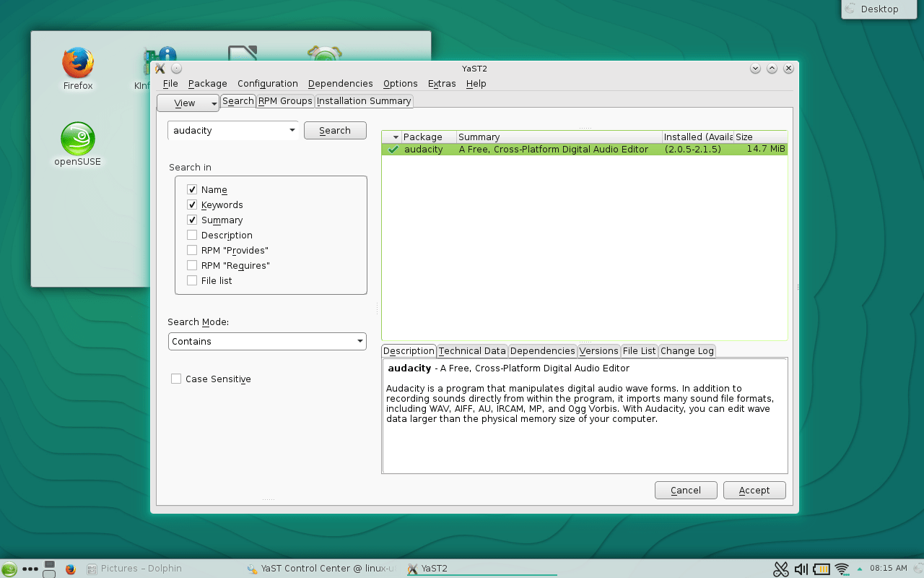Screen dimensions: 924x578
Task: Open the application launcher menu
Action: (9, 569)
